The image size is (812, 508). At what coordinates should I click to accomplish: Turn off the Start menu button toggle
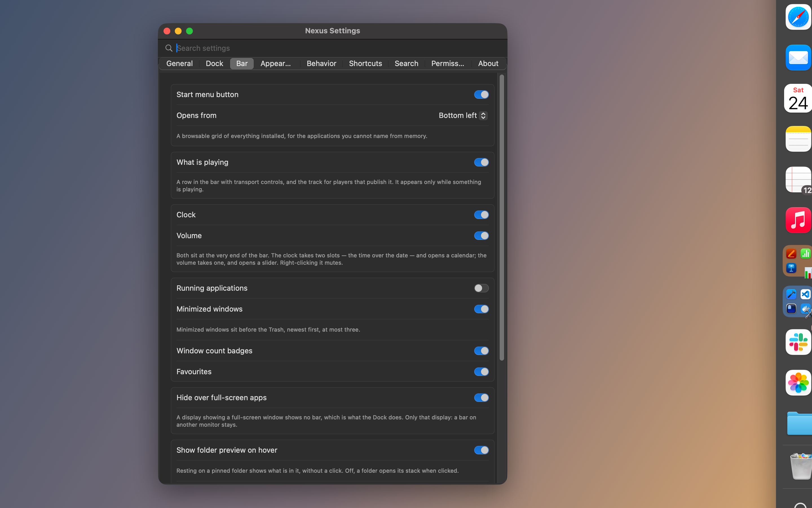(481, 95)
